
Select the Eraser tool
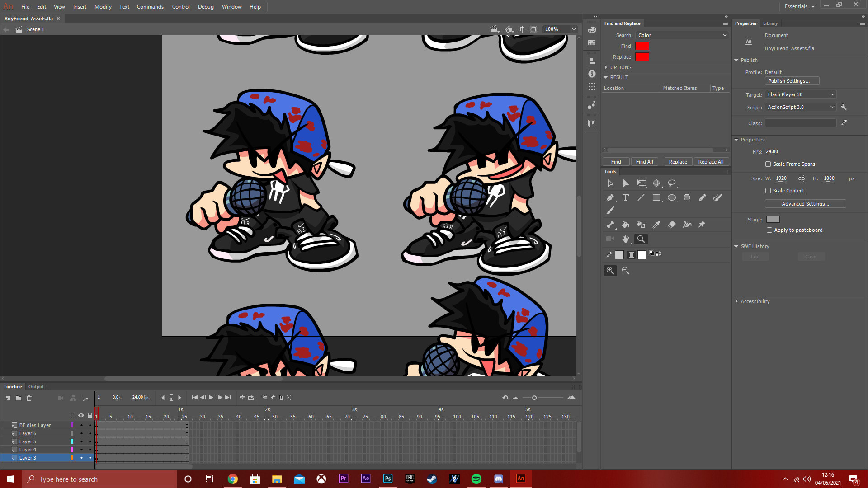tap(672, 225)
